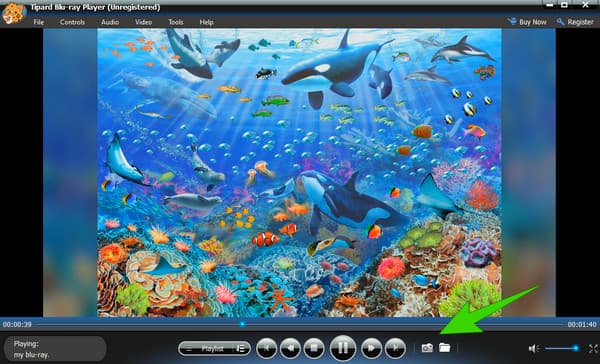Fast forward the video

[371, 348]
